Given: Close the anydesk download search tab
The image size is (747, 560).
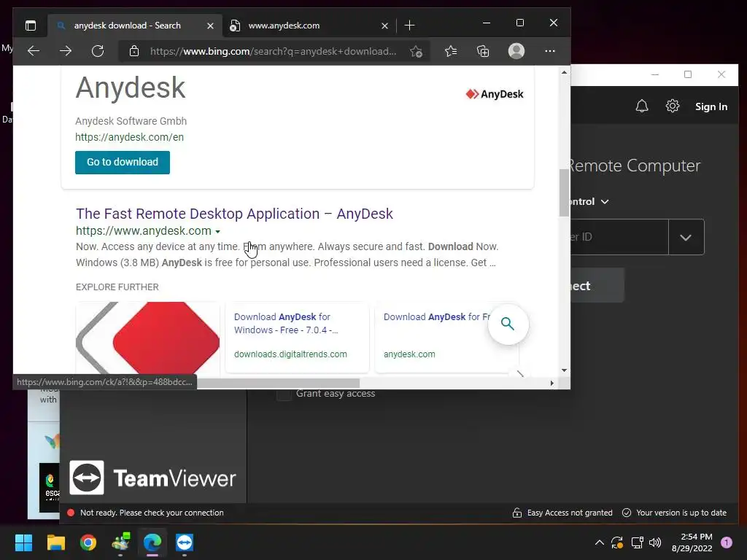Looking at the screenshot, I should pos(210,26).
